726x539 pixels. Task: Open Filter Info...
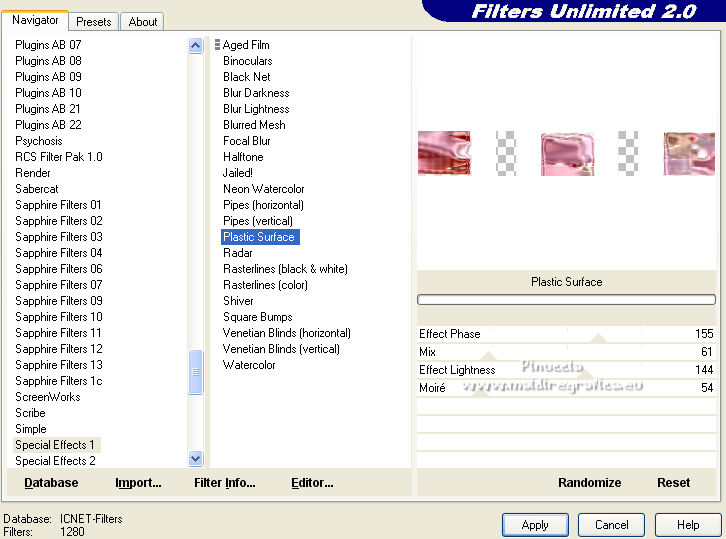click(225, 483)
